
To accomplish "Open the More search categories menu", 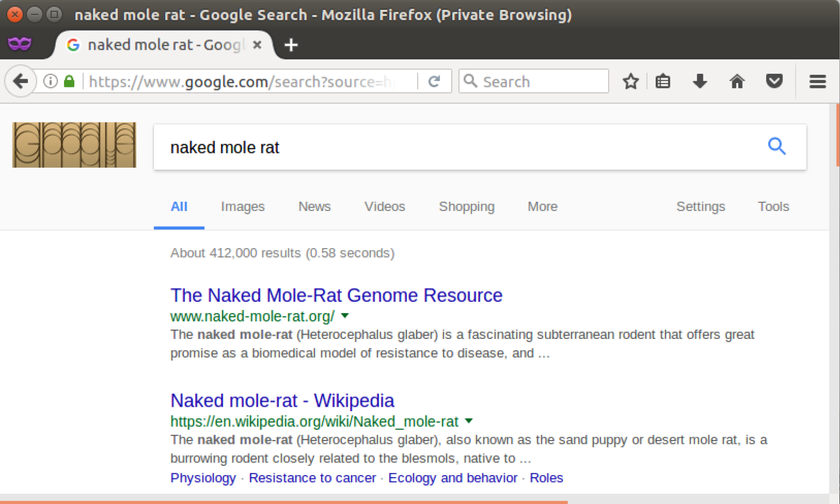I will [542, 207].
